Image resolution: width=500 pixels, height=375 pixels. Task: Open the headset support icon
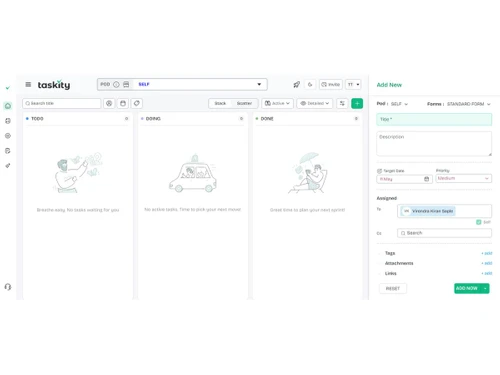pos(8,287)
